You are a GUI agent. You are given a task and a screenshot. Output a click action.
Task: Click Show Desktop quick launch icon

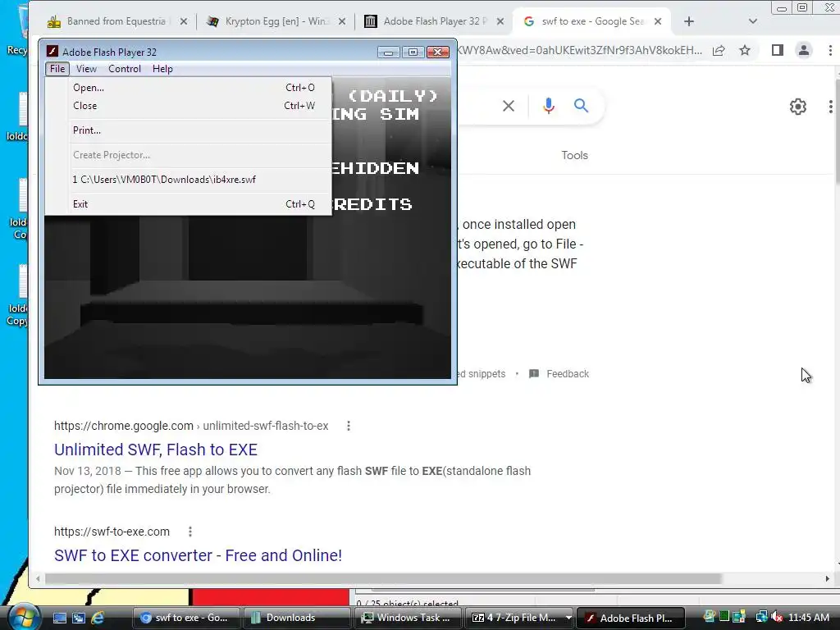pos(59,618)
